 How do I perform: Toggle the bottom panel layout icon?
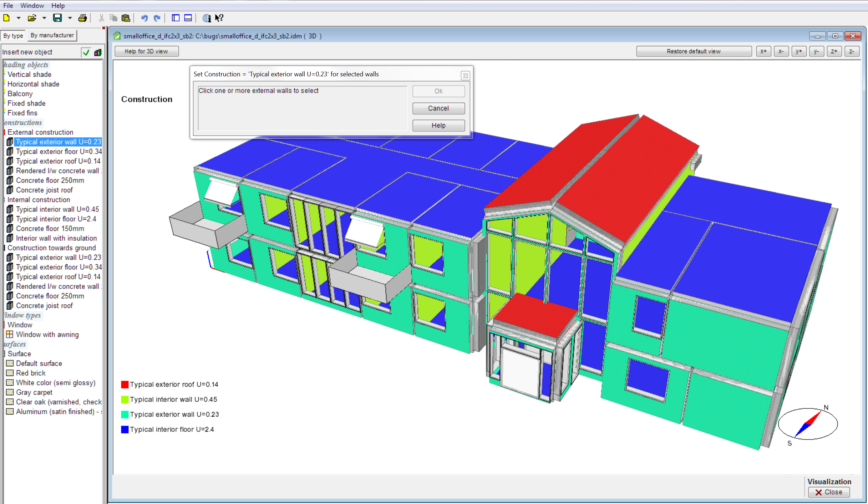tap(188, 18)
